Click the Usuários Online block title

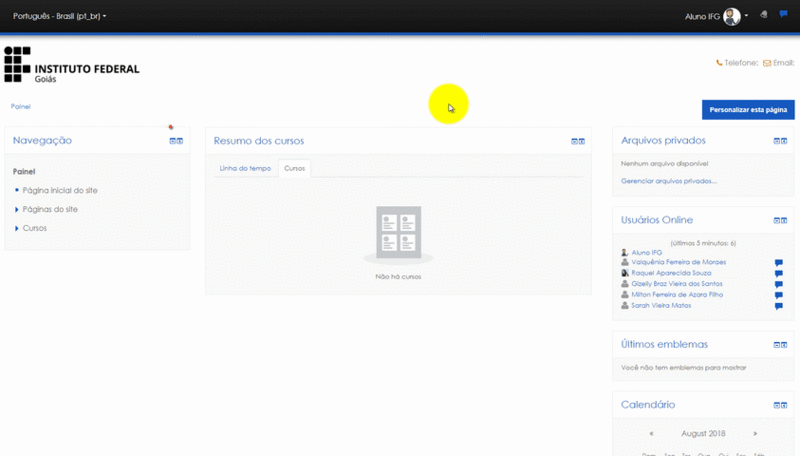point(657,220)
